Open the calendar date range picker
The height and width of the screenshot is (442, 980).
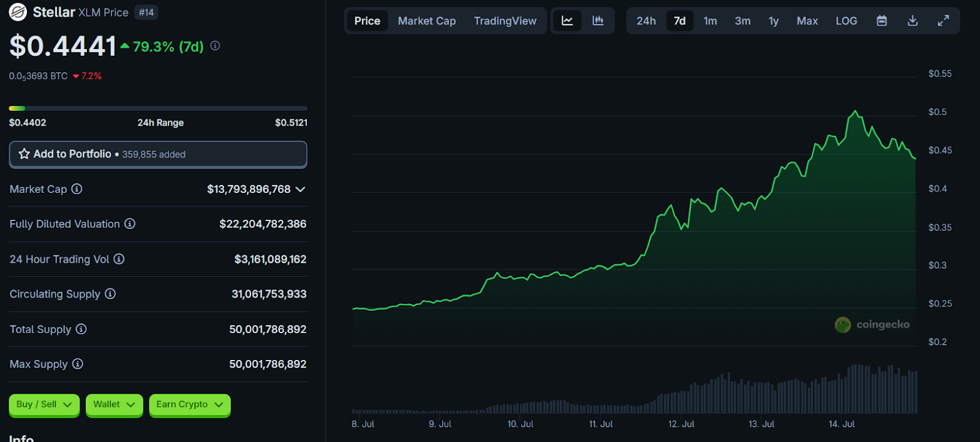[x=882, y=21]
